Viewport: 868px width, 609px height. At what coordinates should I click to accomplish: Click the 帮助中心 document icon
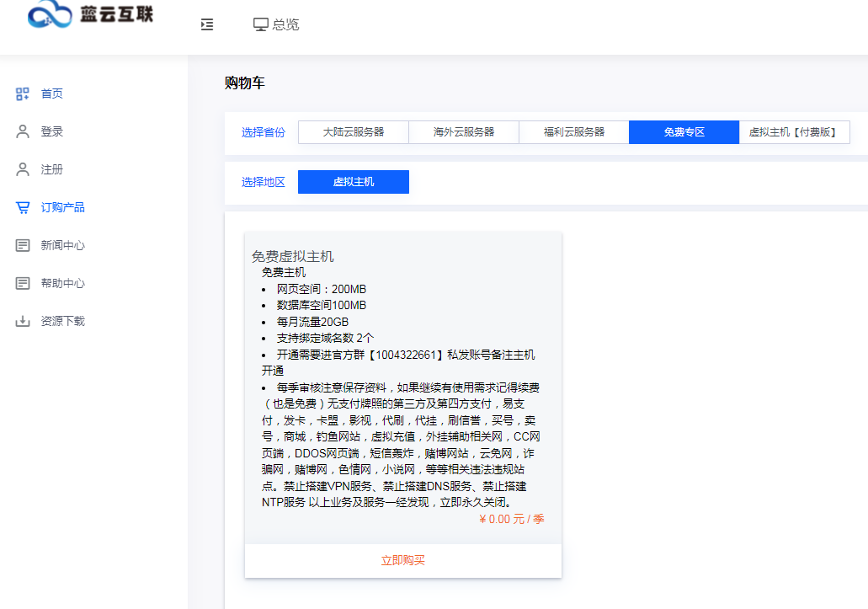click(x=23, y=283)
